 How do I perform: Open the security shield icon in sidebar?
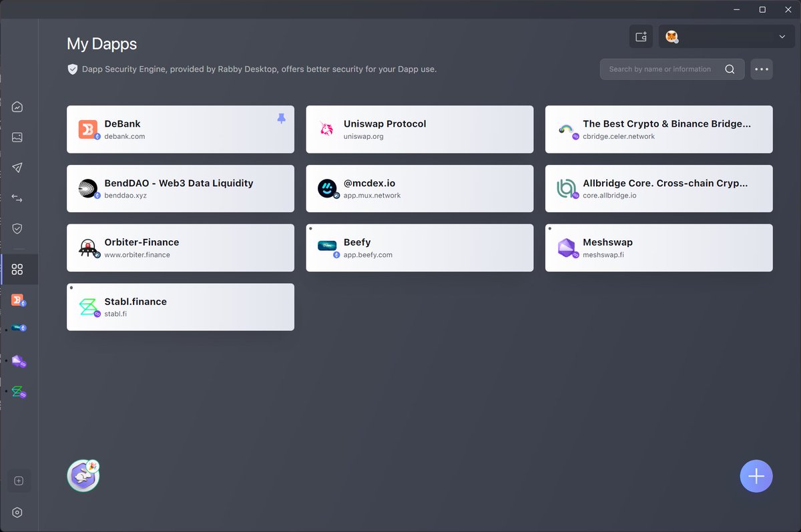[x=17, y=228]
